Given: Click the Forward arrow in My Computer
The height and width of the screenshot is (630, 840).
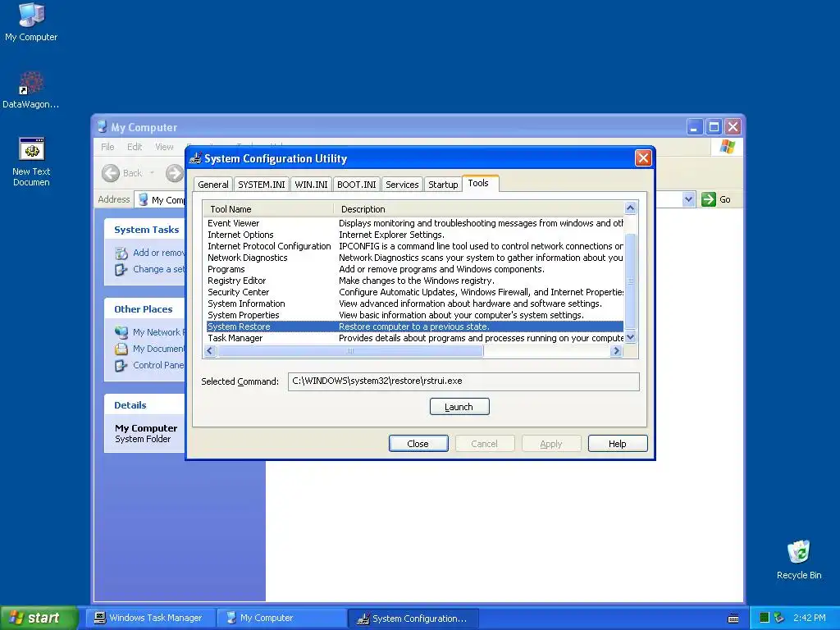Looking at the screenshot, I should pos(175,173).
